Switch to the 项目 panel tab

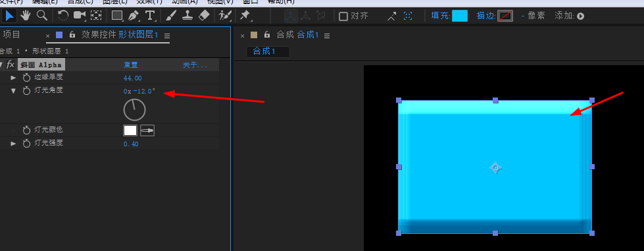(x=11, y=35)
